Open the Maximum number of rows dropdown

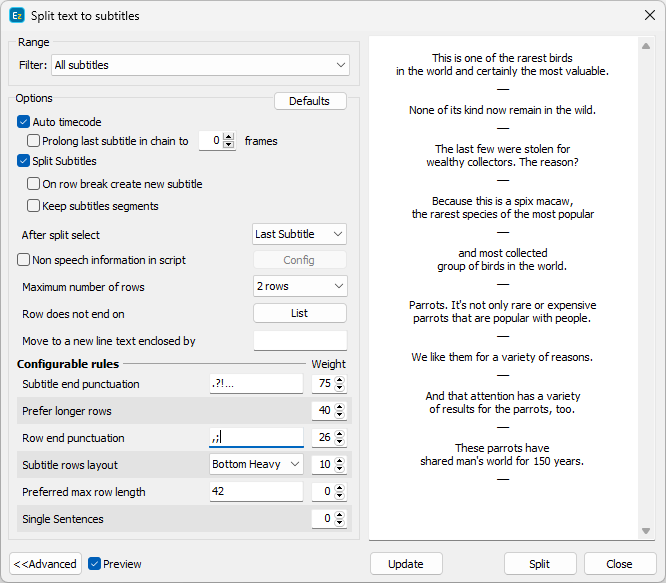[299, 287]
